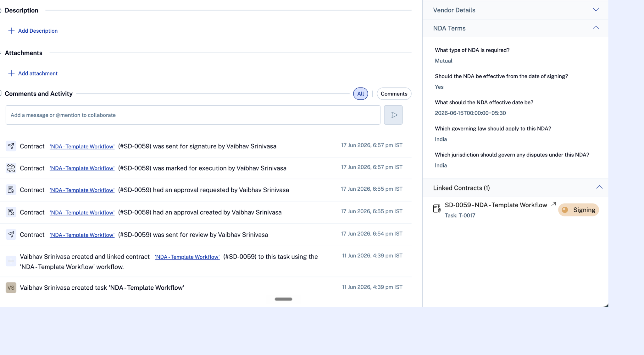
Task: Click the send icon on 'sent for review' row
Action: [11, 234]
